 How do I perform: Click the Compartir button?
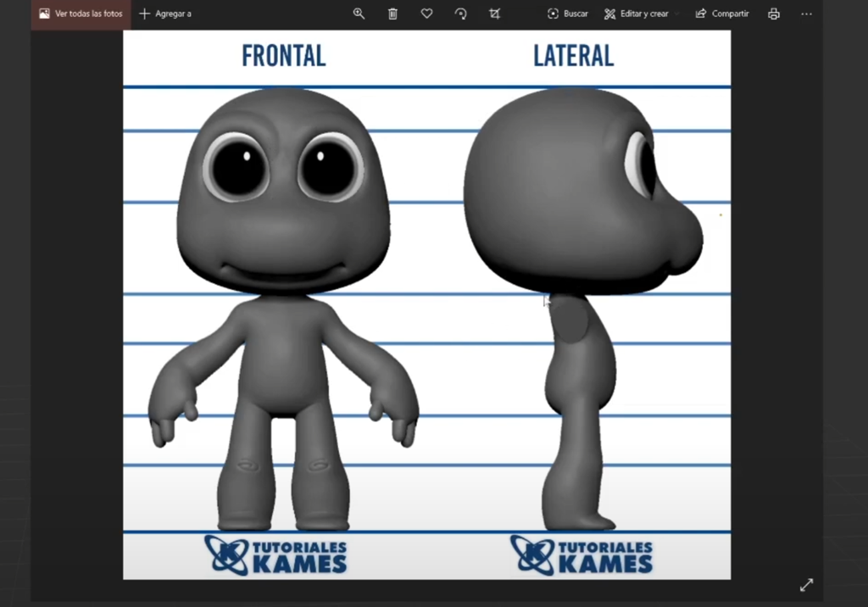[722, 14]
